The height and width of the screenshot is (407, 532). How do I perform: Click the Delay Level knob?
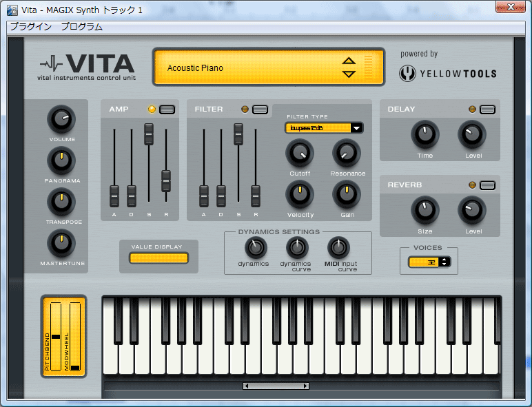(x=472, y=134)
